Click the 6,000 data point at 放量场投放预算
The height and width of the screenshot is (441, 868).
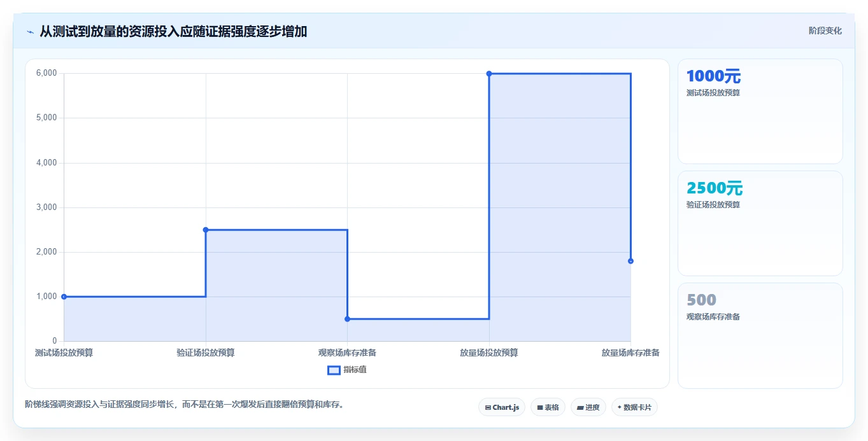point(489,74)
